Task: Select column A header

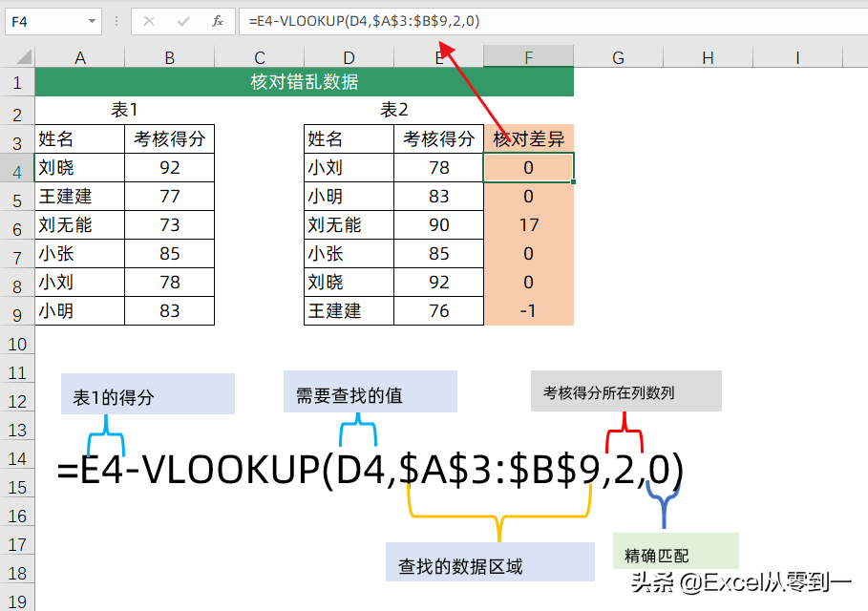Action: 80,57
